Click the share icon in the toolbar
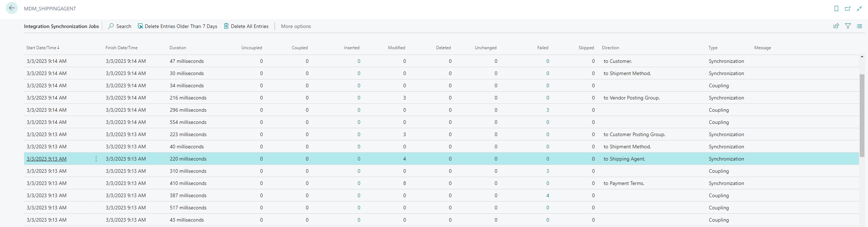Image resolution: width=868 pixels, height=227 pixels. point(836,26)
